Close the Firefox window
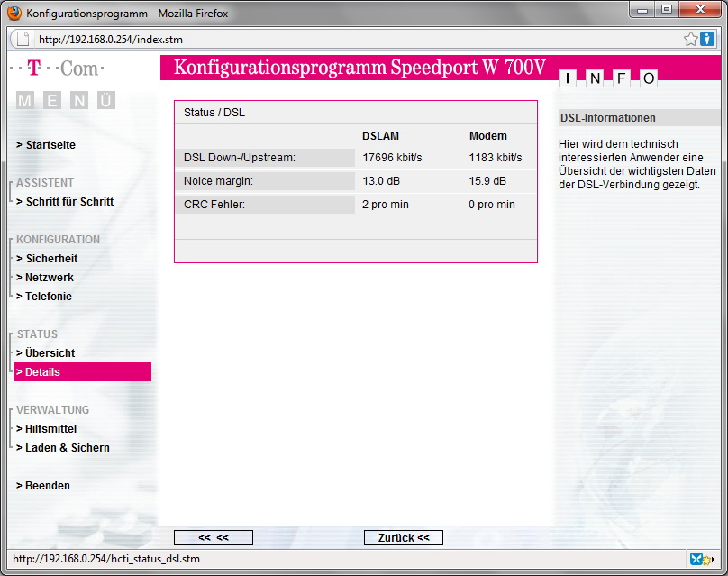Image resolution: width=728 pixels, height=576 pixels. (701, 10)
